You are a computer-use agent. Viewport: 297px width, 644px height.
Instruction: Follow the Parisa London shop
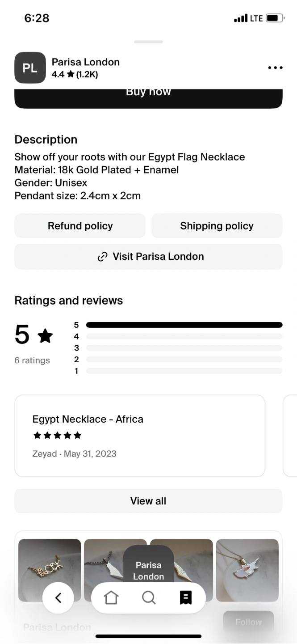pyautogui.click(x=248, y=622)
